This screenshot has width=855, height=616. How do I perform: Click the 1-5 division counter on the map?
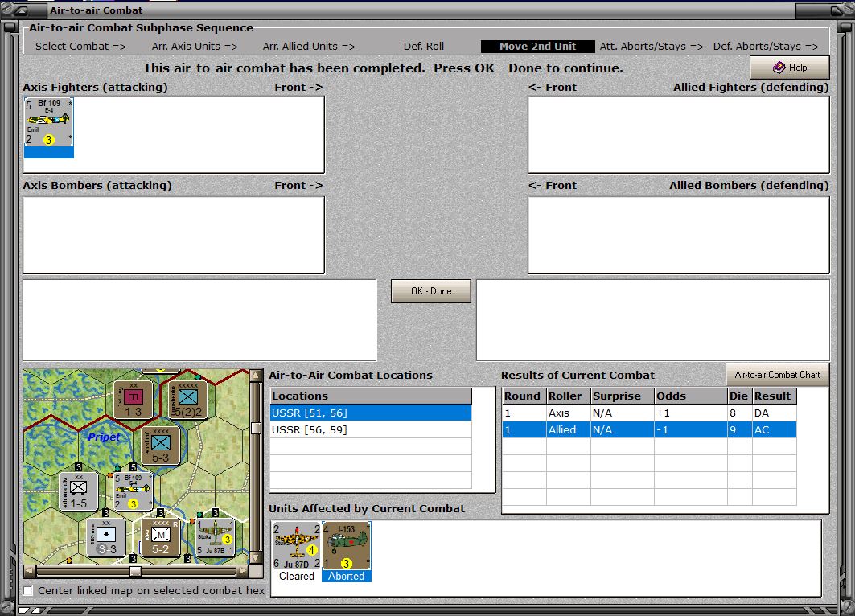(79, 491)
